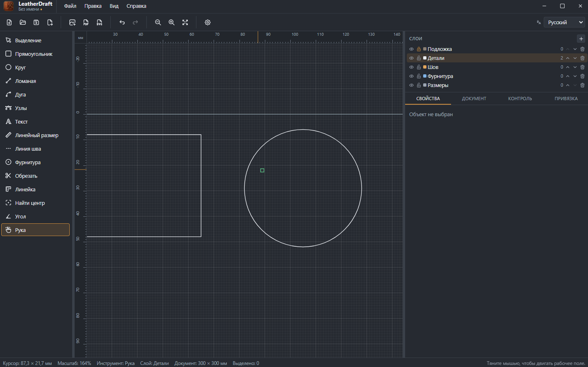Hide the Размеры layer
This screenshot has width=588, height=367.
(412, 85)
